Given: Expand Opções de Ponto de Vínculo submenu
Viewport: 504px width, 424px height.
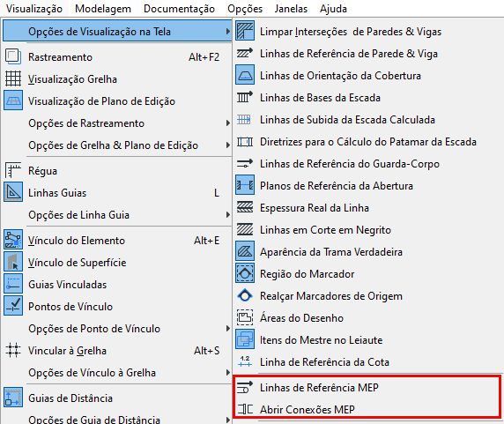Looking at the screenshot, I should pos(117,328).
